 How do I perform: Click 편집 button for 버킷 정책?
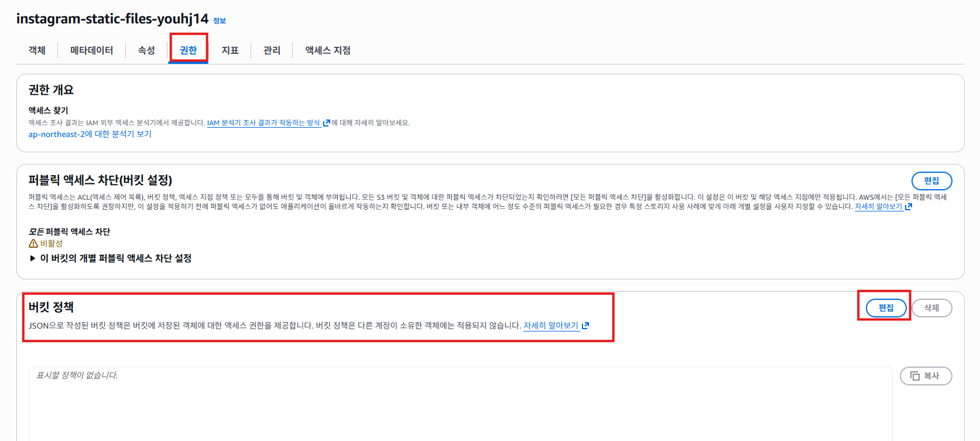(886, 308)
